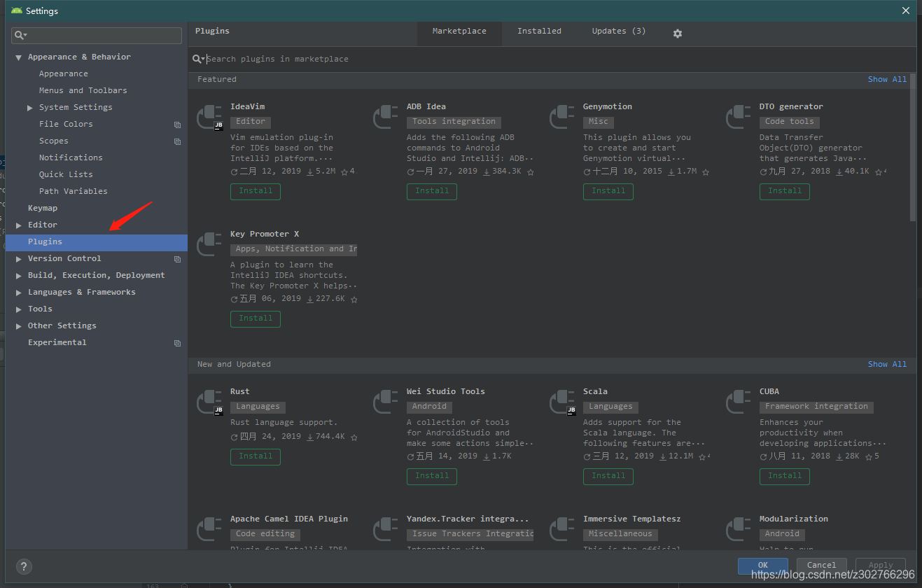Viewport: 922px width, 588px height.
Task: Collapse the Appearance & Behavior section
Action: 19,57
